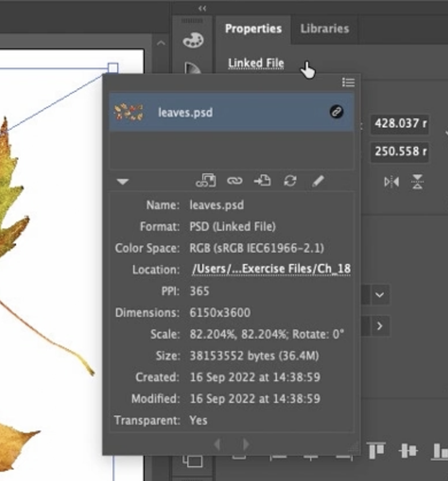Click the Relink chain icon
448x481 pixels.
point(234,181)
